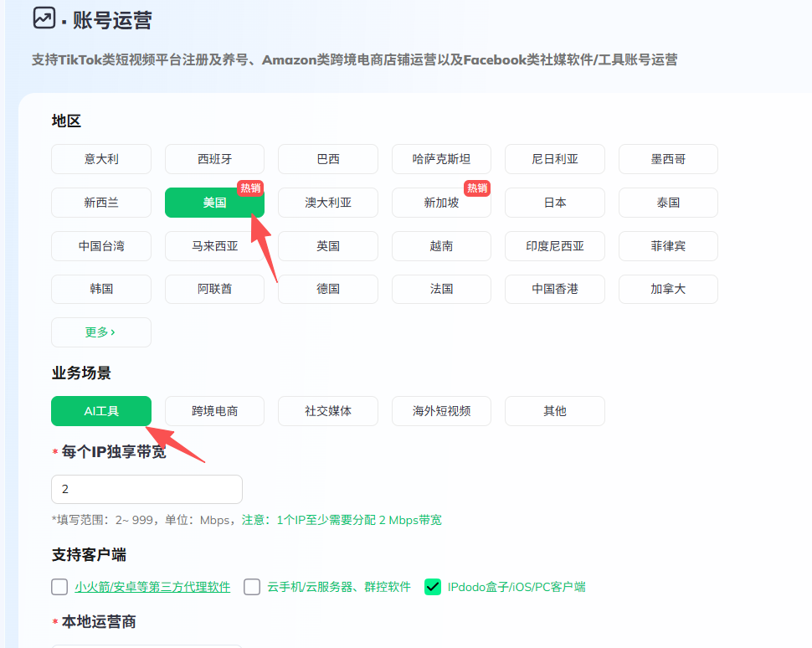Select the 意大利 region
This screenshot has width=812, height=648.
pos(101,159)
